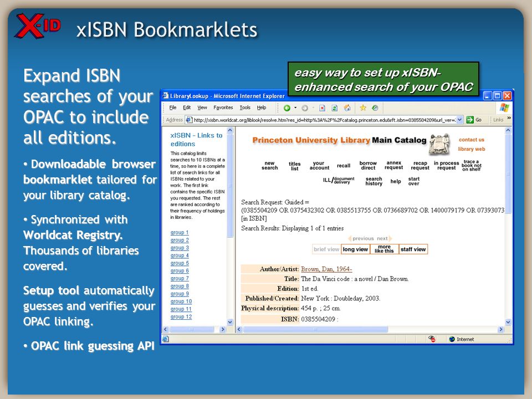This screenshot has height=399, width=532.
Task: Click the recap request button
Action: coord(420,166)
